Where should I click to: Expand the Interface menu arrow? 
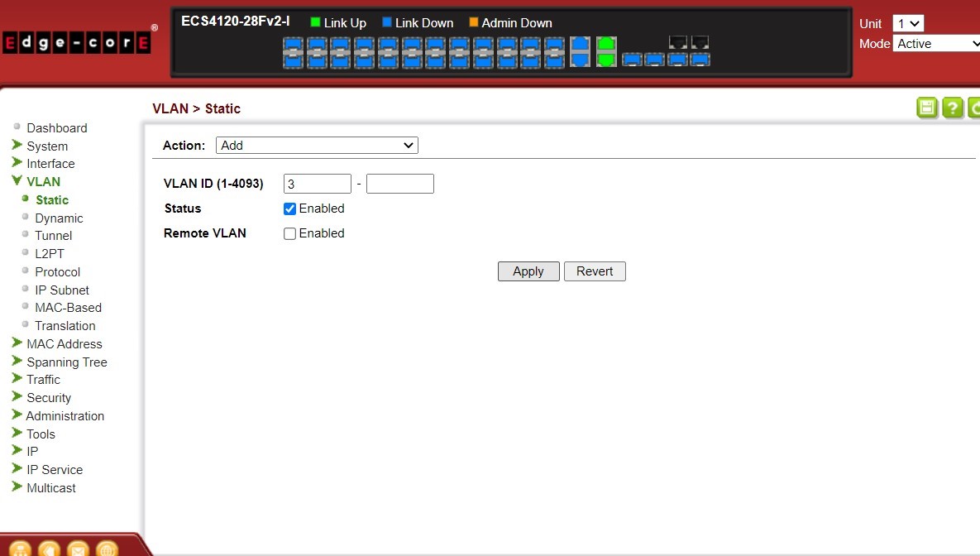tap(17, 163)
